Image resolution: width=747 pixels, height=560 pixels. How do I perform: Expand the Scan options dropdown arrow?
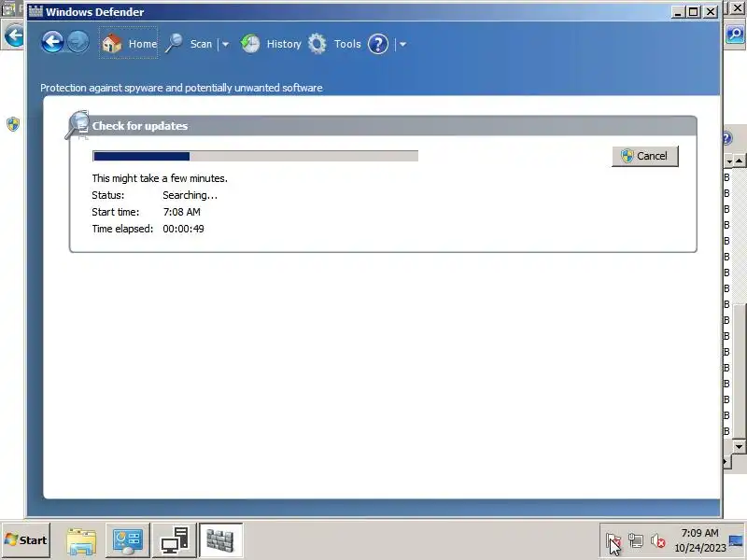[225, 44]
